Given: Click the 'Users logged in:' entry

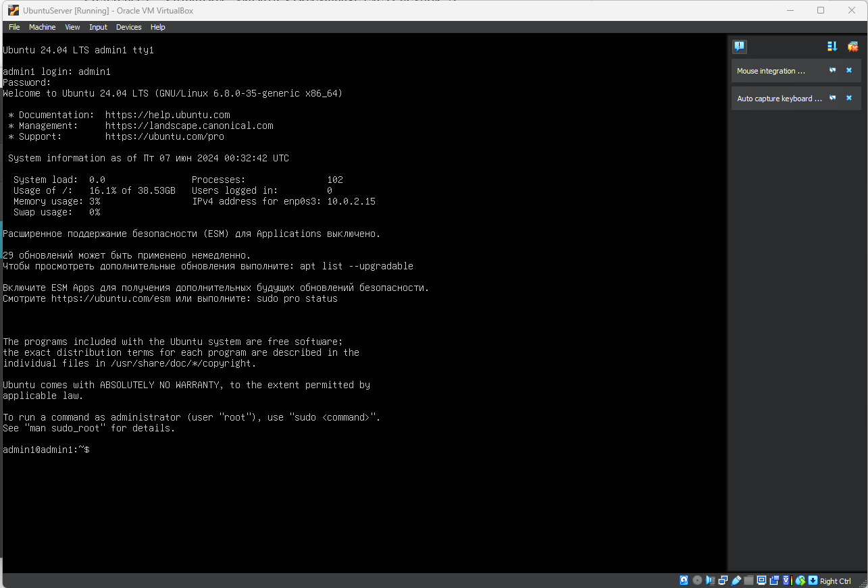Looking at the screenshot, I should pos(262,190).
